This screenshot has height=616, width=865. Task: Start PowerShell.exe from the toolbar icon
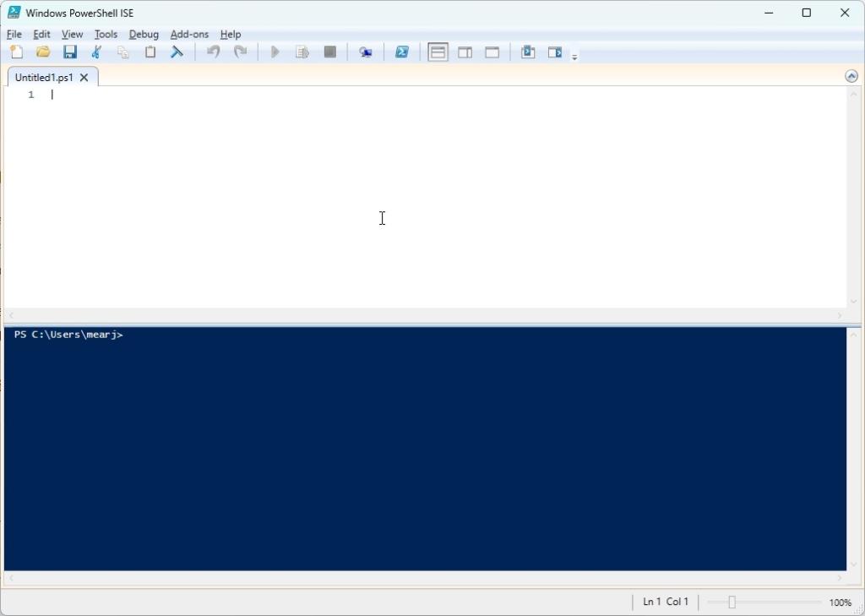401,52
